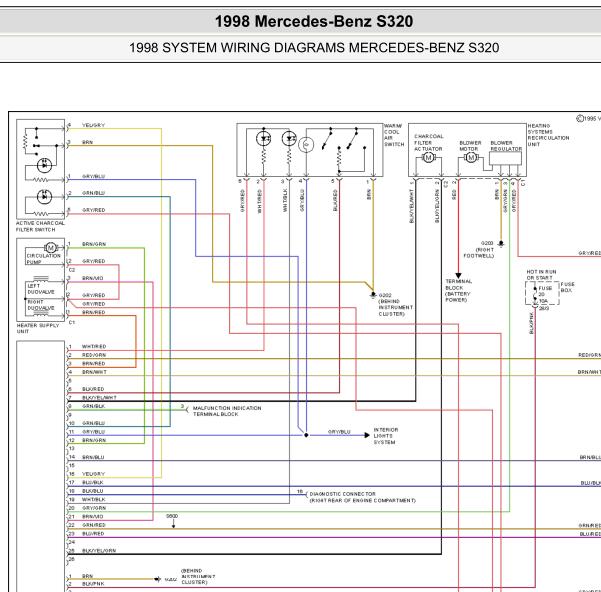Click the G203 ground symbol
601x592 pixels.
click(501, 244)
